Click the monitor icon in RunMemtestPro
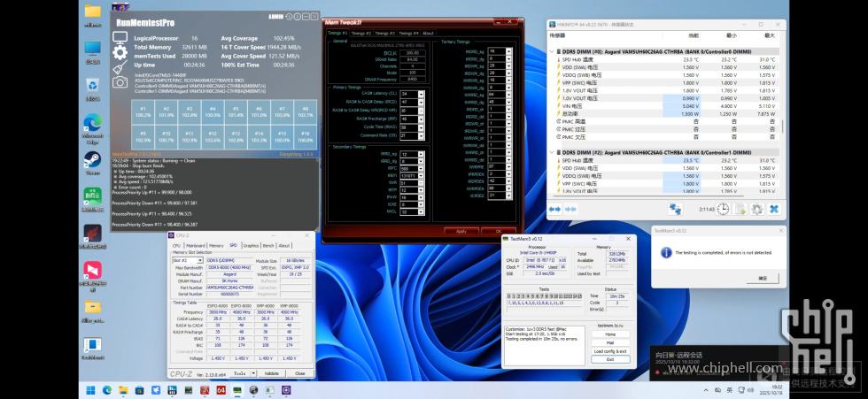The height and width of the screenshot is (399, 868). (120, 39)
